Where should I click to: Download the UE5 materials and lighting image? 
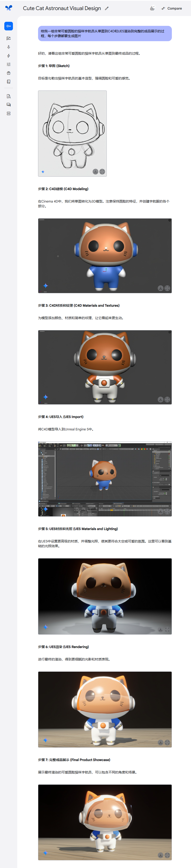[x=161, y=629]
